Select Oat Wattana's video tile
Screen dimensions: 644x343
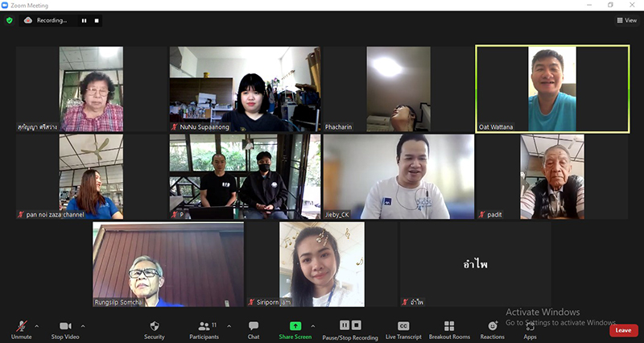pos(552,89)
